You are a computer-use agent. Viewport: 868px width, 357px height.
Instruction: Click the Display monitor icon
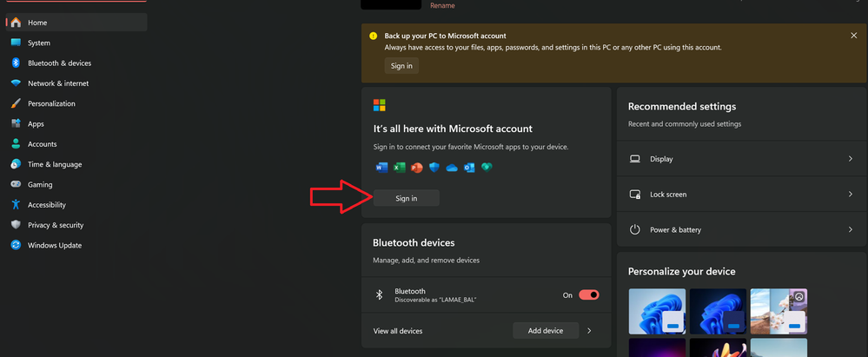pyautogui.click(x=635, y=159)
